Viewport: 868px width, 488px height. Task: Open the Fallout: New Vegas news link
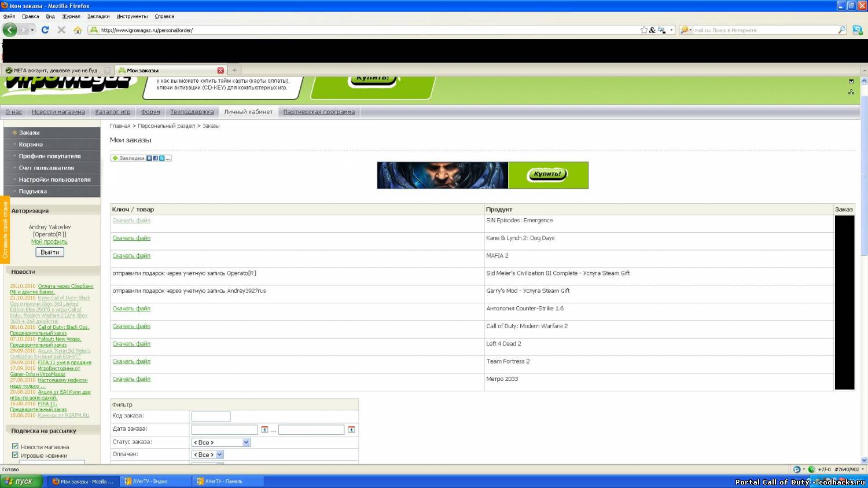pyautogui.click(x=60, y=339)
